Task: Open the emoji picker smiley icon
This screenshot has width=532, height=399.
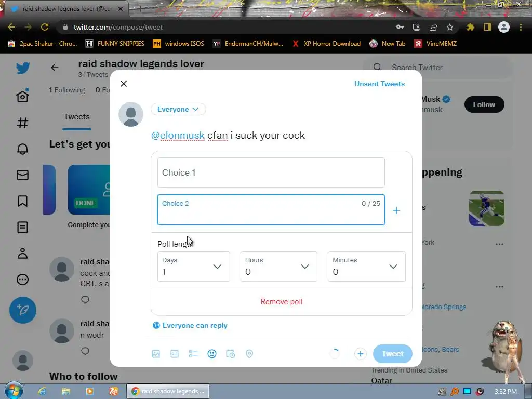Action: (212, 354)
